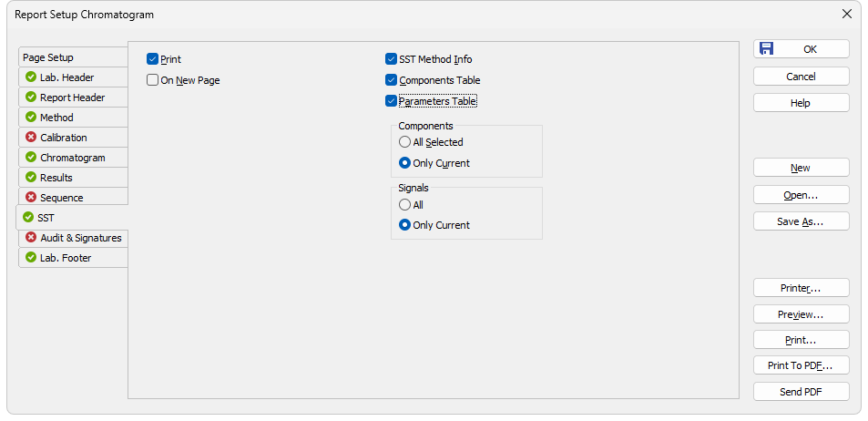The image size is (868, 421).
Task: Select the All radio button under Signals
Action: tap(404, 205)
